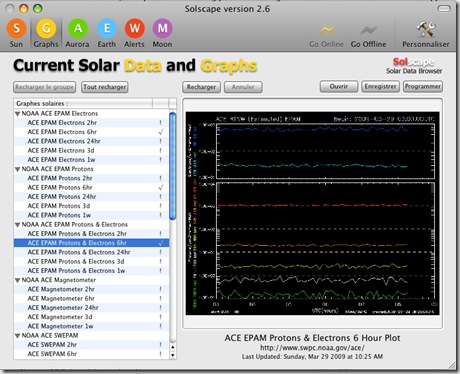Image resolution: width=460 pixels, height=374 pixels.
Task: Collapse NOAA ACE EPAM Electrons group
Action: pyautogui.click(x=17, y=114)
